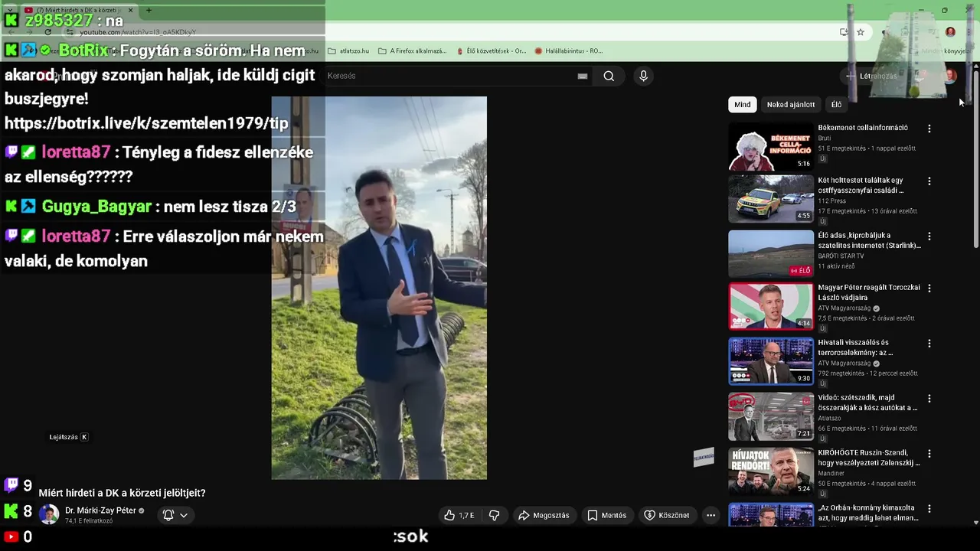This screenshot has height=551, width=980.
Task: Open 'Hivatali visszaélés' video thumbnail
Action: click(771, 361)
